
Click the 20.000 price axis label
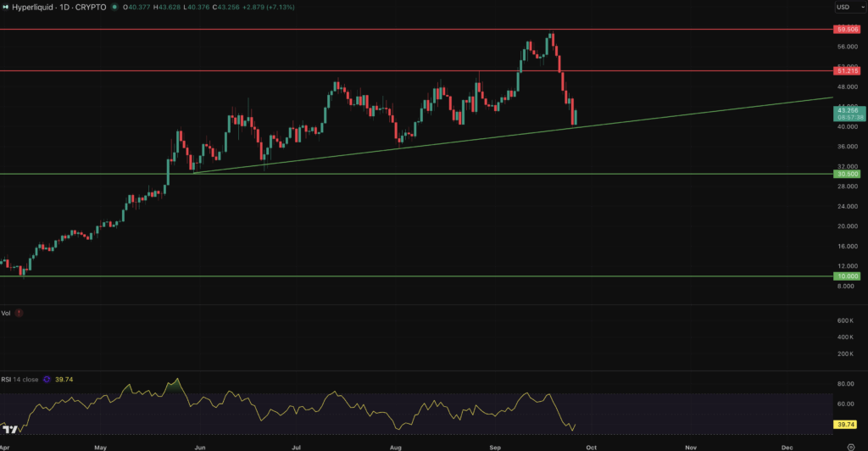(x=848, y=226)
